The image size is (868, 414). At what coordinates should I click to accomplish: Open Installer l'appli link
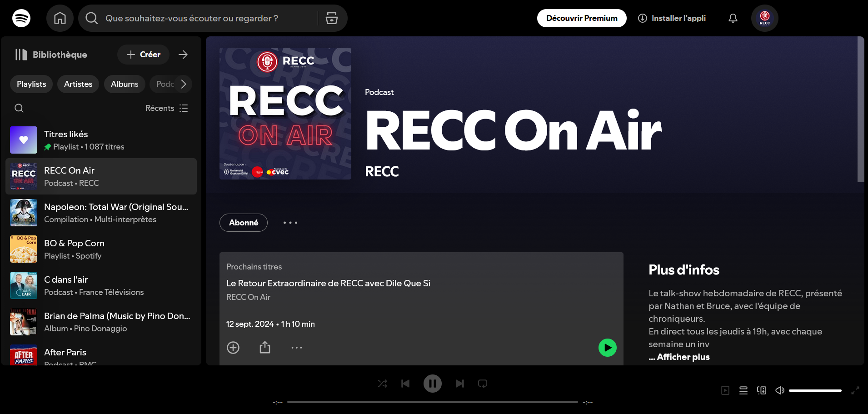coord(672,18)
